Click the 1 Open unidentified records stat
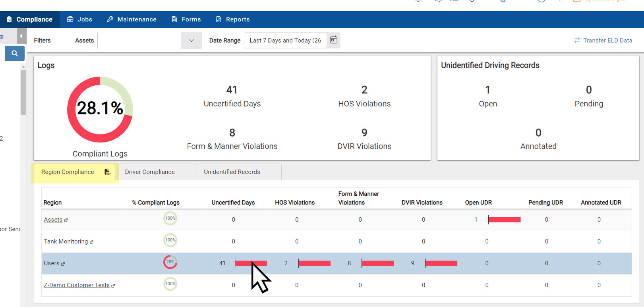Viewport: 644px width, 307px height. [488, 97]
